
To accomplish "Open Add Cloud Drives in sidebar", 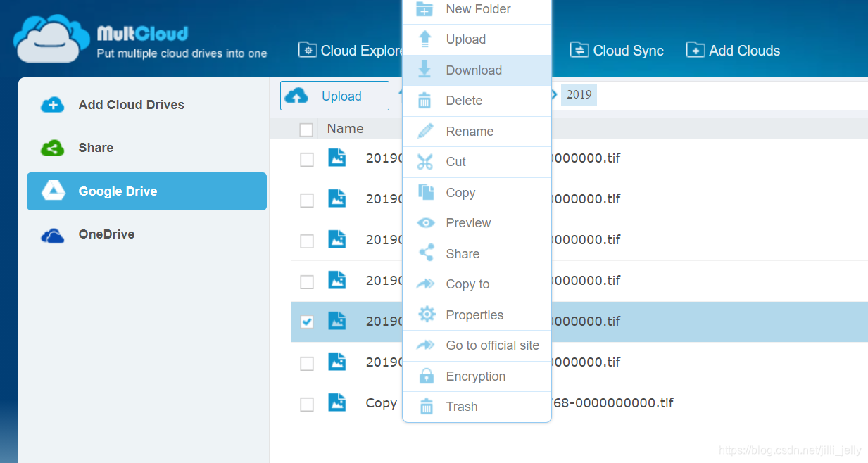I will (146, 105).
